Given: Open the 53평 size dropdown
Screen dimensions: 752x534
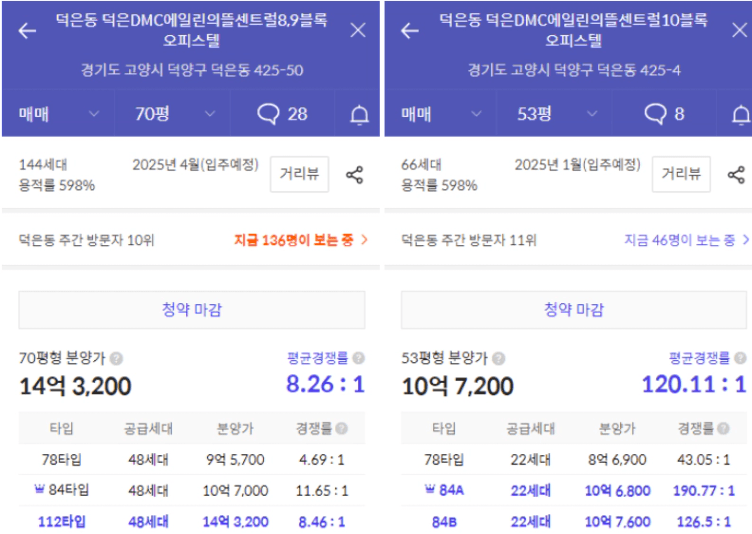Looking at the screenshot, I should tap(555, 114).
